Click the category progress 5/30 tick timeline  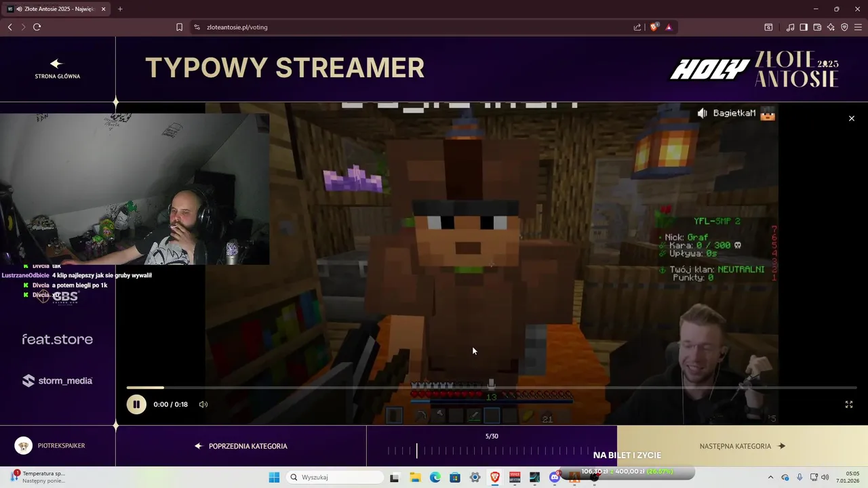click(x=492, y=451)
